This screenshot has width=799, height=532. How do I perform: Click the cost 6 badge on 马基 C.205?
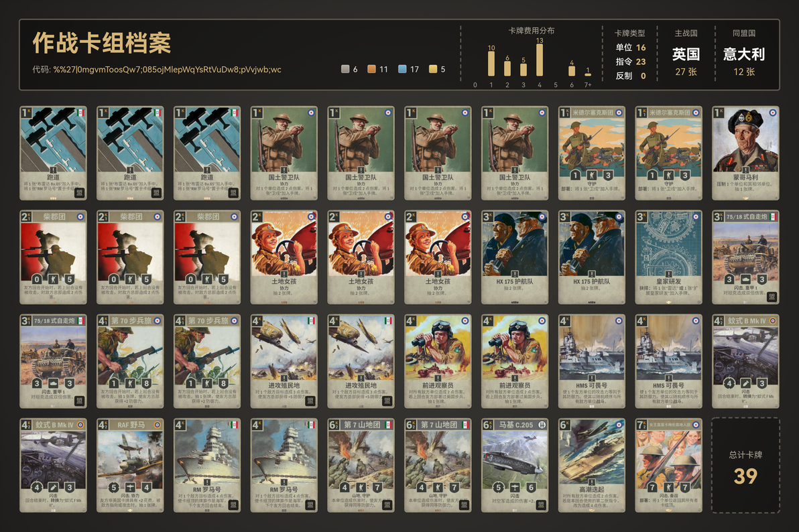[488, 425]
